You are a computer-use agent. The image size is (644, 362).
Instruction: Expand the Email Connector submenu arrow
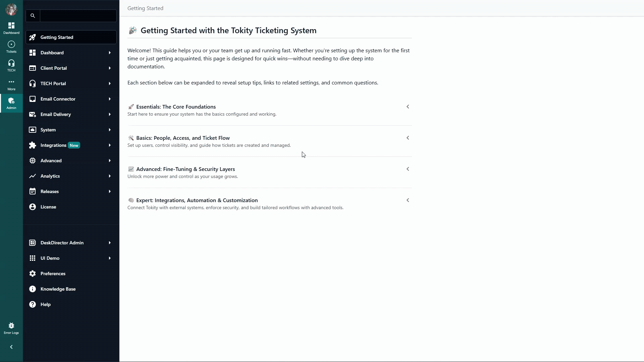tap(110, 99)
